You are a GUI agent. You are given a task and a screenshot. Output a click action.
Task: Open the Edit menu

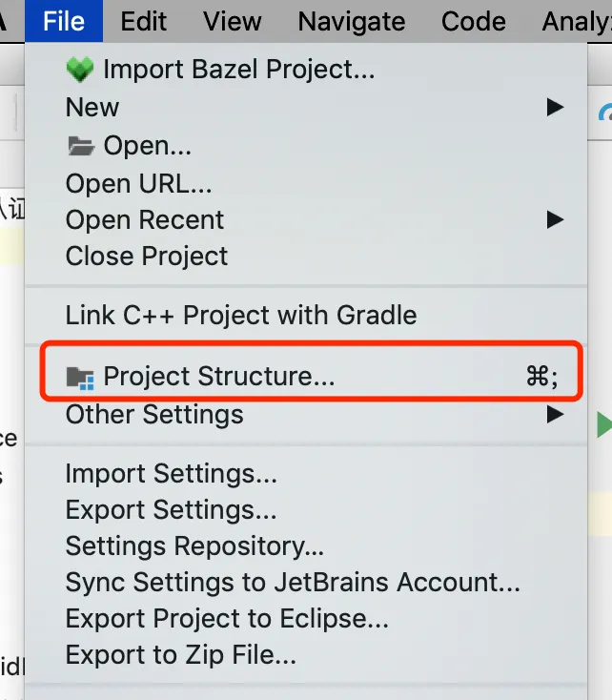[x=144, y=21]
